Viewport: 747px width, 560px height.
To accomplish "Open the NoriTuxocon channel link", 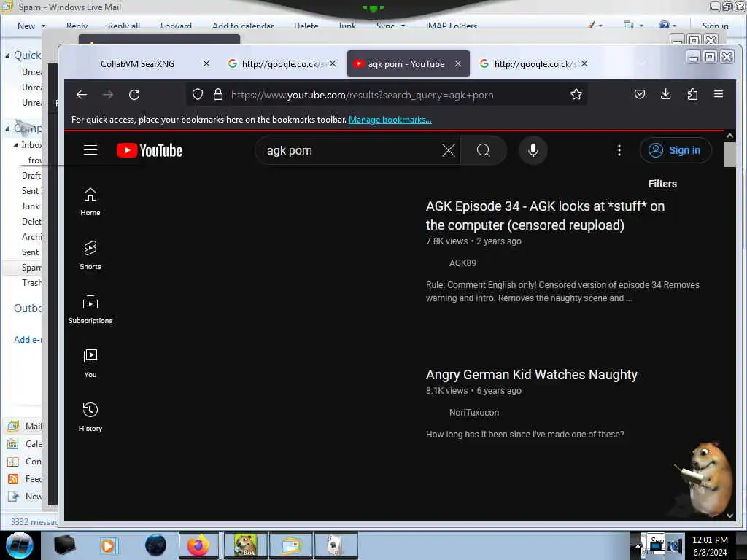I will tap(474, 413).
